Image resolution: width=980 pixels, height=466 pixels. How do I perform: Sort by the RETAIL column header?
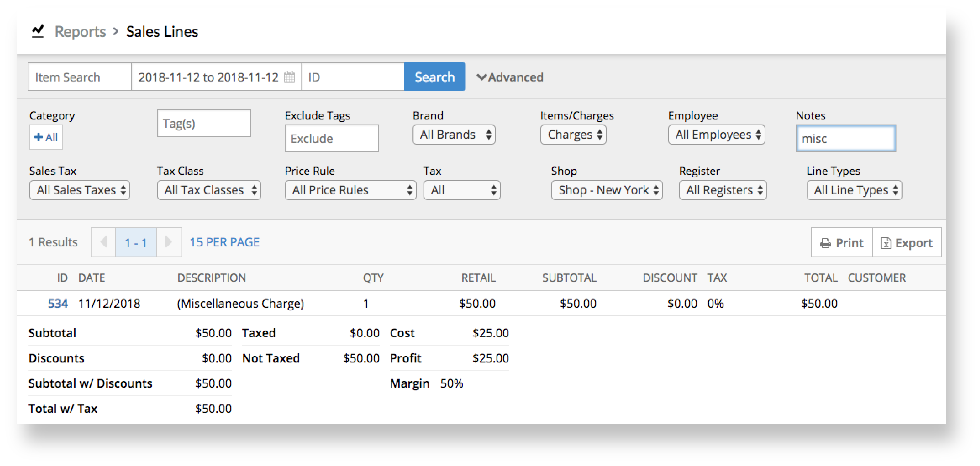click(478, 278)
